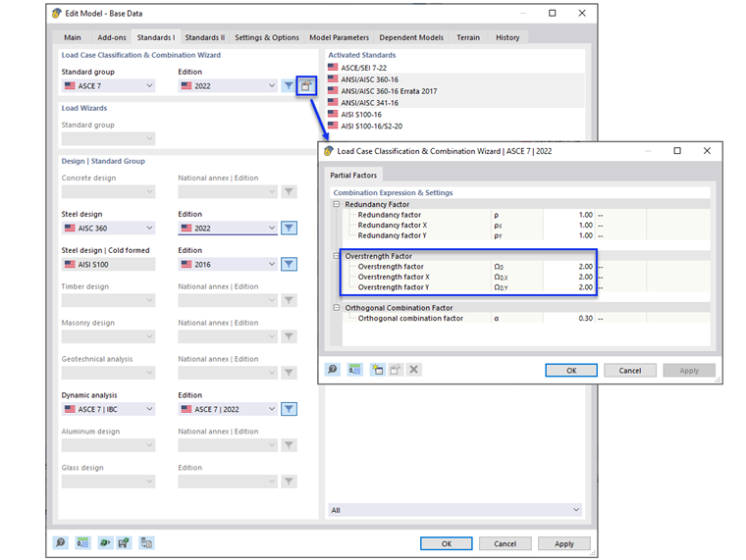Click the AISI S100 cold-formed steel design field

coord(109,265)
